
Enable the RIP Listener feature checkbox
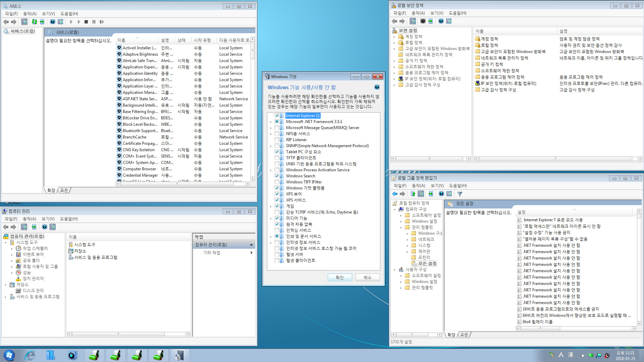tap(277, 140)
